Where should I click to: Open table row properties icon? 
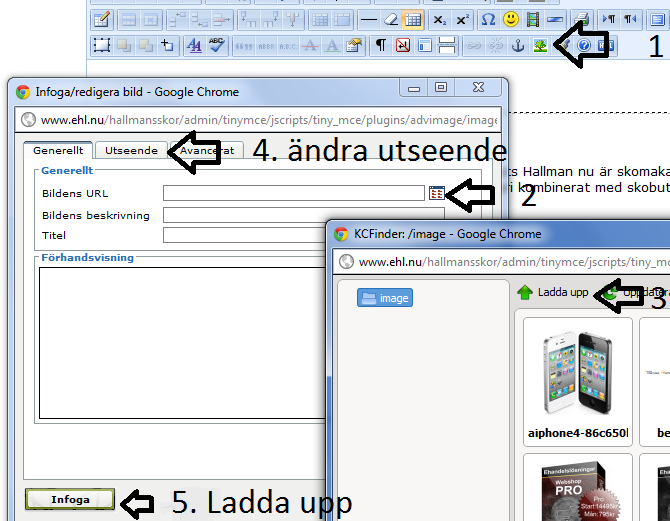point(129,20)
